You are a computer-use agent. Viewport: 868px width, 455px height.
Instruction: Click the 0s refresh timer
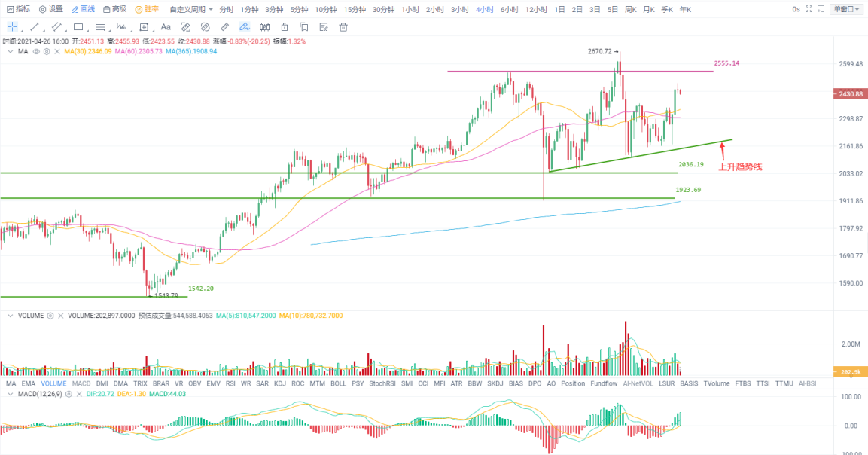tap(796, 9)
